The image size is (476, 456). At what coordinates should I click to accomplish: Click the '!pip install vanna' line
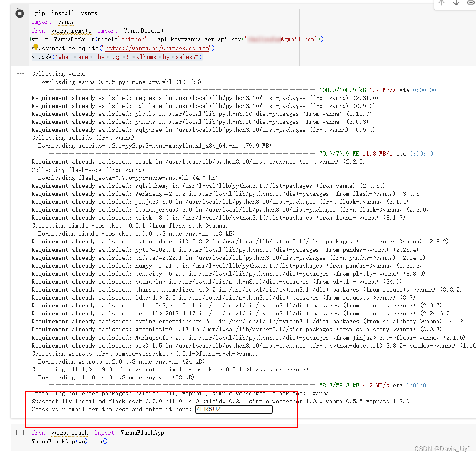64,13
